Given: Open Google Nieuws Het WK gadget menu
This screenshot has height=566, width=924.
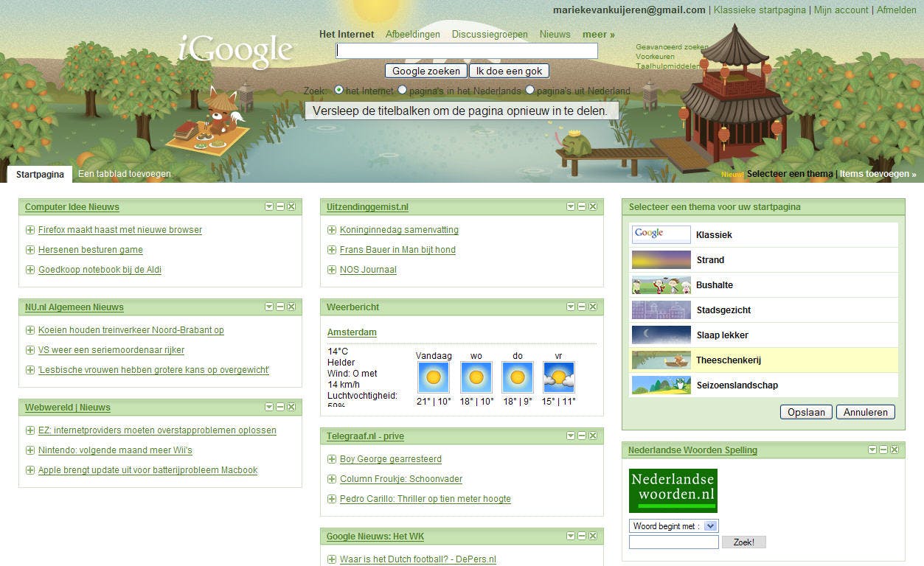Looking at the screenshot, I should tap(571, 536).
